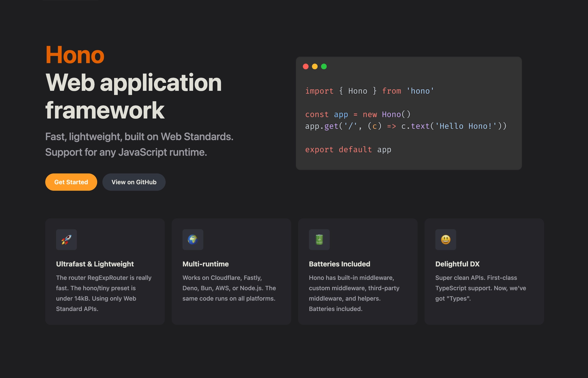This screenshot has width=588, height=378.
Task: Select the Ultrafast & Lightweight heading
Action: [x=95, y=264]
